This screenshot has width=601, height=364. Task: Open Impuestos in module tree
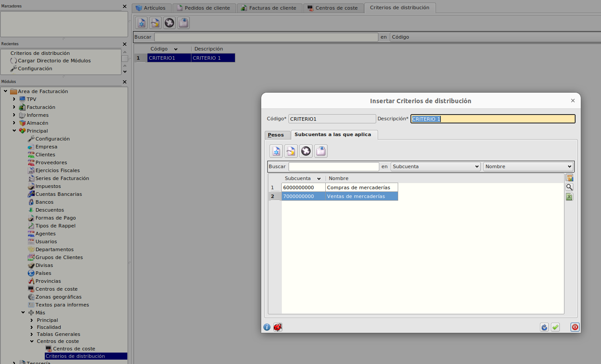click(x=48, y=186)
